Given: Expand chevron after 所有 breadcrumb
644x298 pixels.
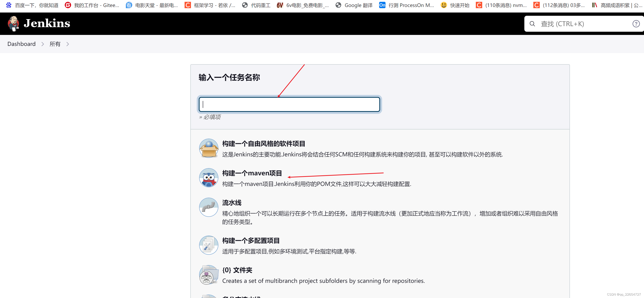Looking at the screenshot, I should tap(68, 44).
